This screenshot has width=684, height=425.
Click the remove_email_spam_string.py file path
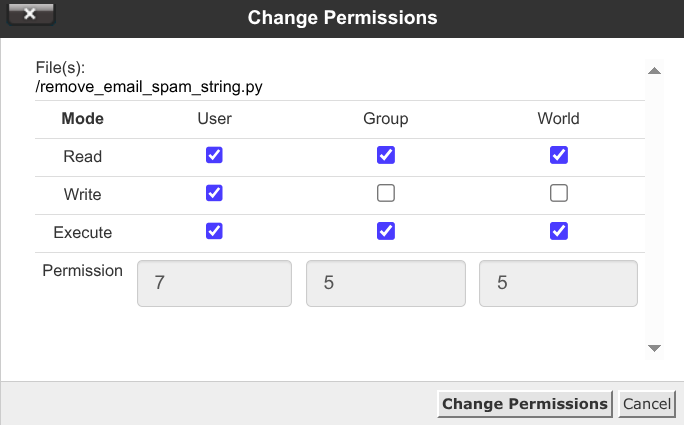pyautogui.click(x=149, y=87)
